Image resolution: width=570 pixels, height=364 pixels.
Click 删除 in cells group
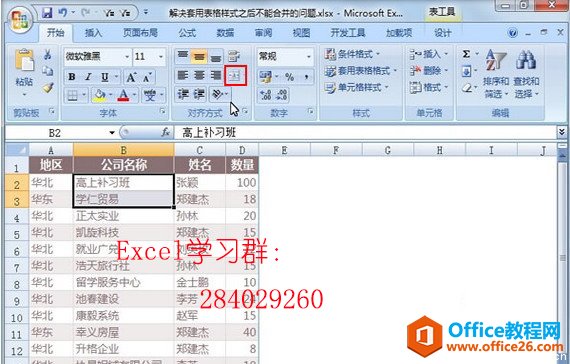click(x=428, y=71)
